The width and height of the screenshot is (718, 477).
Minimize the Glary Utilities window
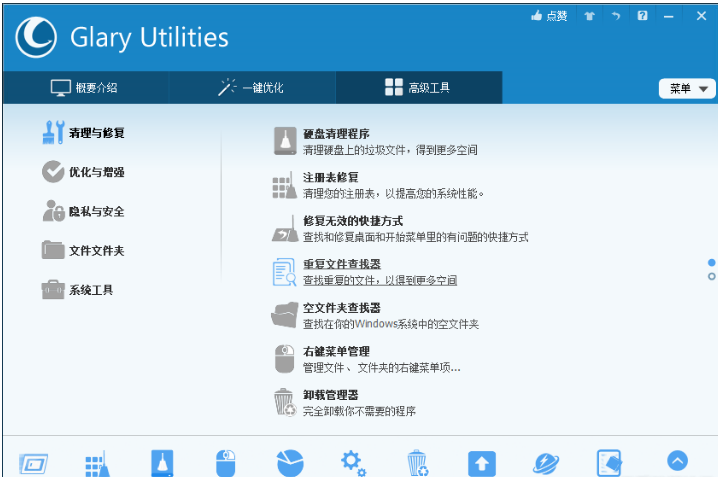tap(669, 17)
